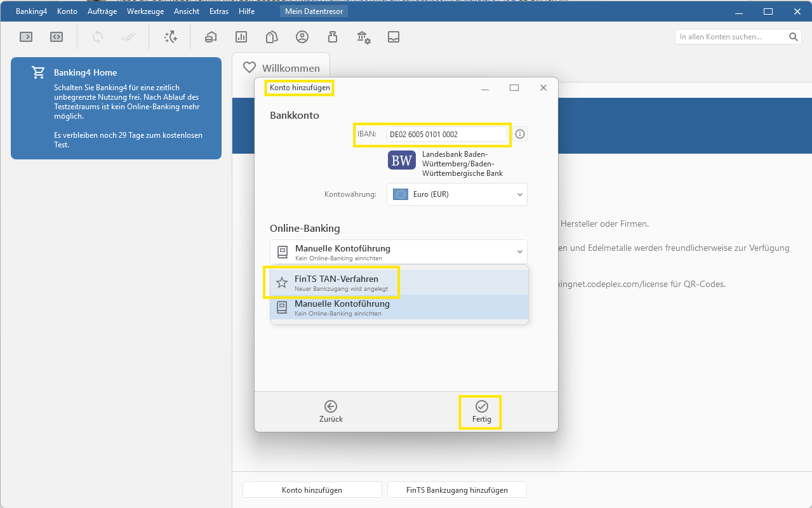Screen dimensions: 812x508
Task: Open the price tags toolbar icon
Action: pos(272,37)
